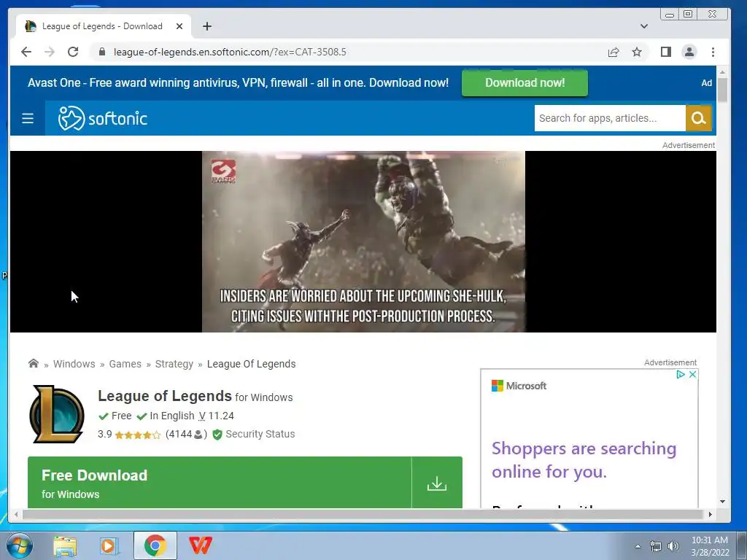Open the volume speaker icon

coord(673,547)
